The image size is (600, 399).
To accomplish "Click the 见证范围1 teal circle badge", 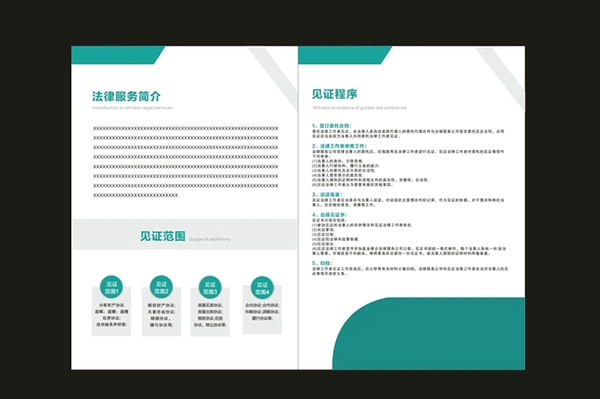I will (111, 287).
